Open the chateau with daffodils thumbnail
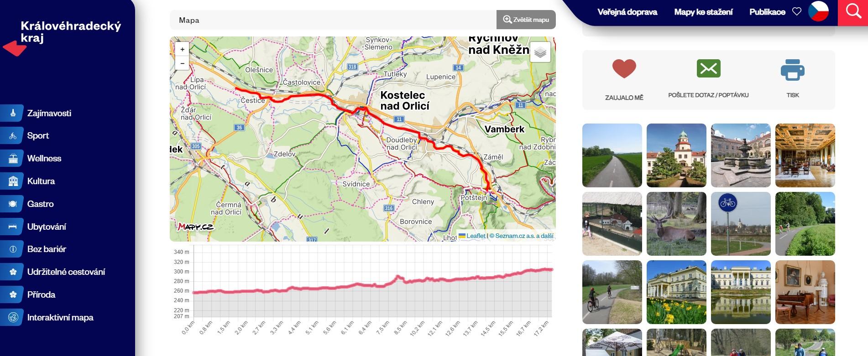Screen dimensions: 868x356 [x=676, y=292]
